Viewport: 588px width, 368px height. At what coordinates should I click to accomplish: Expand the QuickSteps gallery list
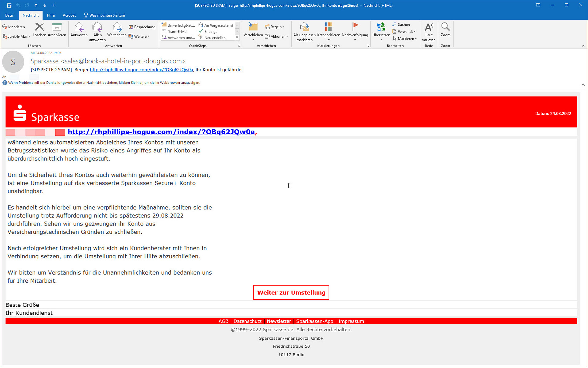pyautogui.click(x=237, y=38)
